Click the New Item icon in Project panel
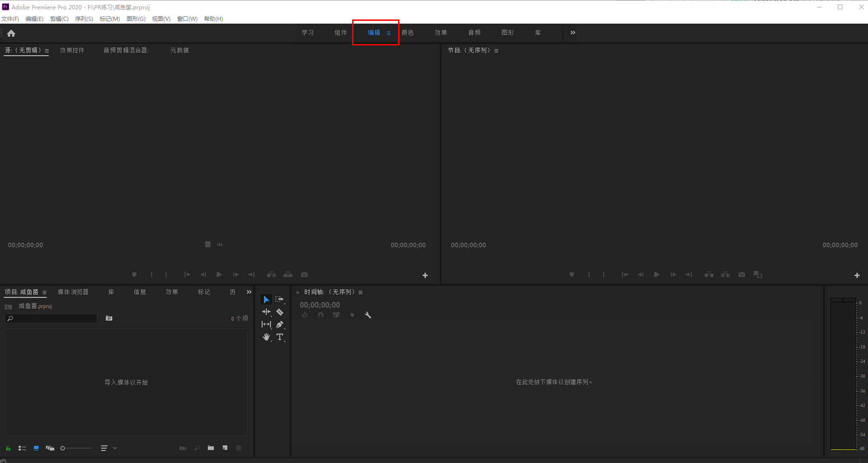The width and height of the screenshot is (868, 463). [x=225, y=448]
